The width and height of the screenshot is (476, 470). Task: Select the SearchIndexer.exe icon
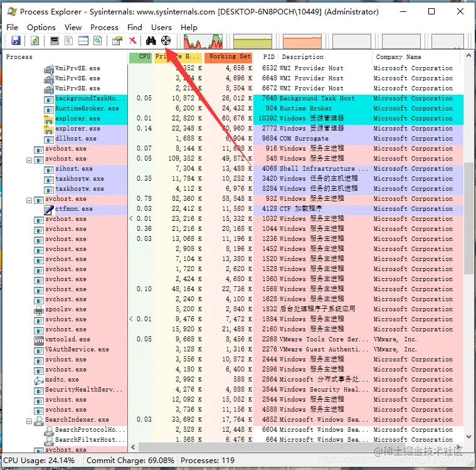39,420
